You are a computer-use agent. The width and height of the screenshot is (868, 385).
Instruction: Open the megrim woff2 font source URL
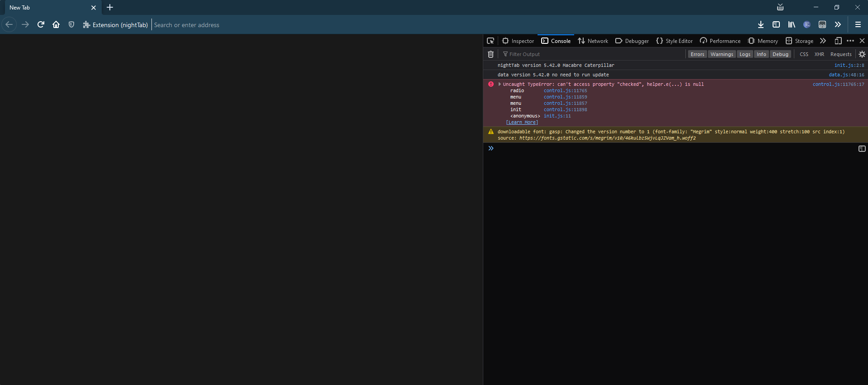[x=607, y=138]
